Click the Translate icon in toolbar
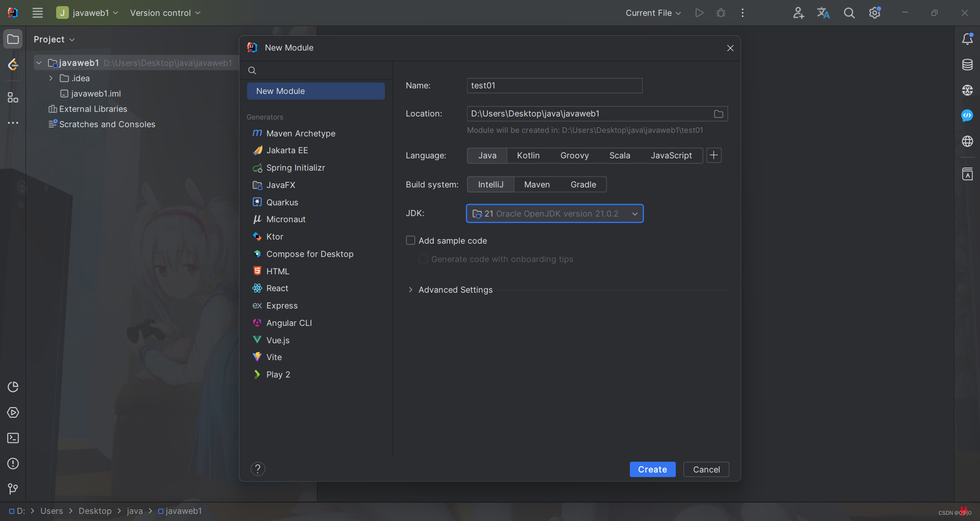 click(x=823, y=13)
